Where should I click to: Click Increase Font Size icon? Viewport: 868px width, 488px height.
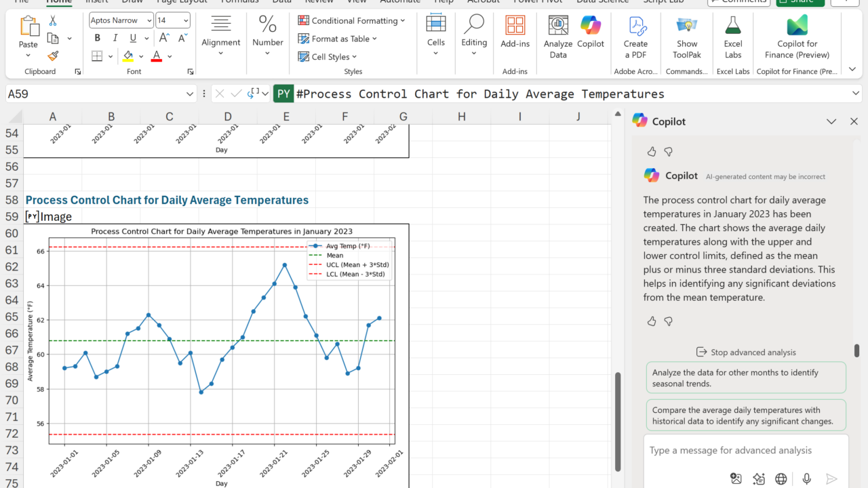pyautogui.click(x=164, y=38)
